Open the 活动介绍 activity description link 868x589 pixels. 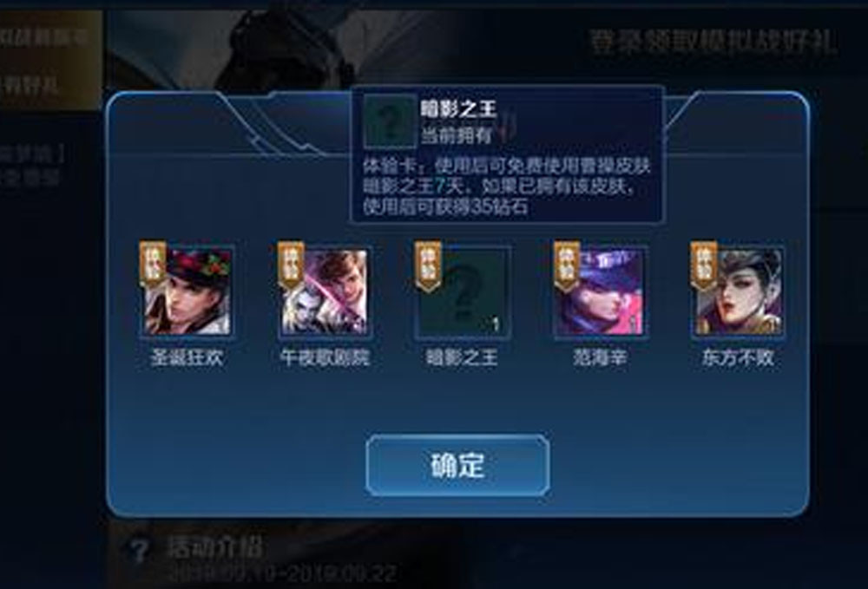tap(214, 547)
